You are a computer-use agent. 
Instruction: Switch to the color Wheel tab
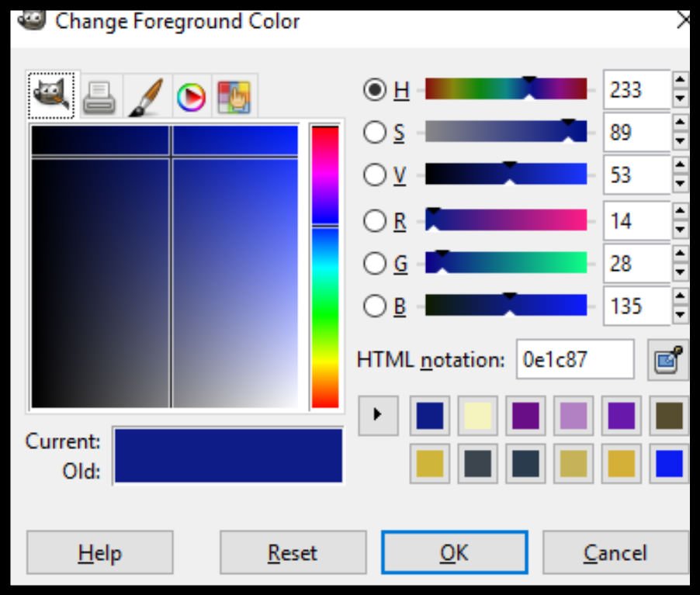[x=192, y=97]
